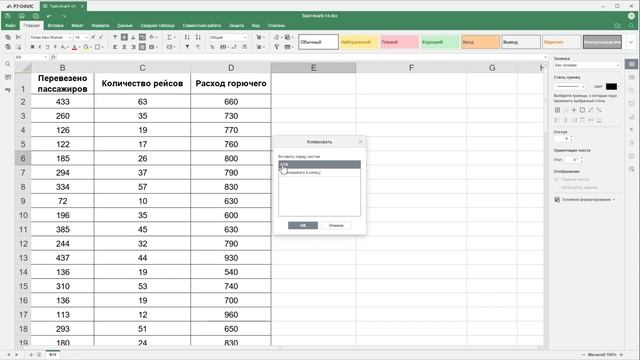Image resolution: width=640 pixels, height=360 pixels.
Task: Align text right in the ribbon
Action: click(133, 47)
